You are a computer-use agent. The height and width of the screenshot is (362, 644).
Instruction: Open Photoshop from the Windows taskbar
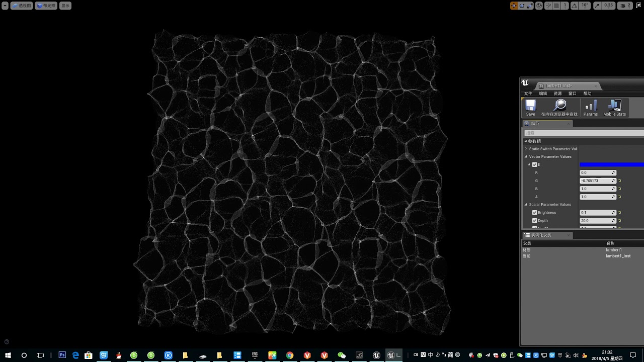(62, 355)
